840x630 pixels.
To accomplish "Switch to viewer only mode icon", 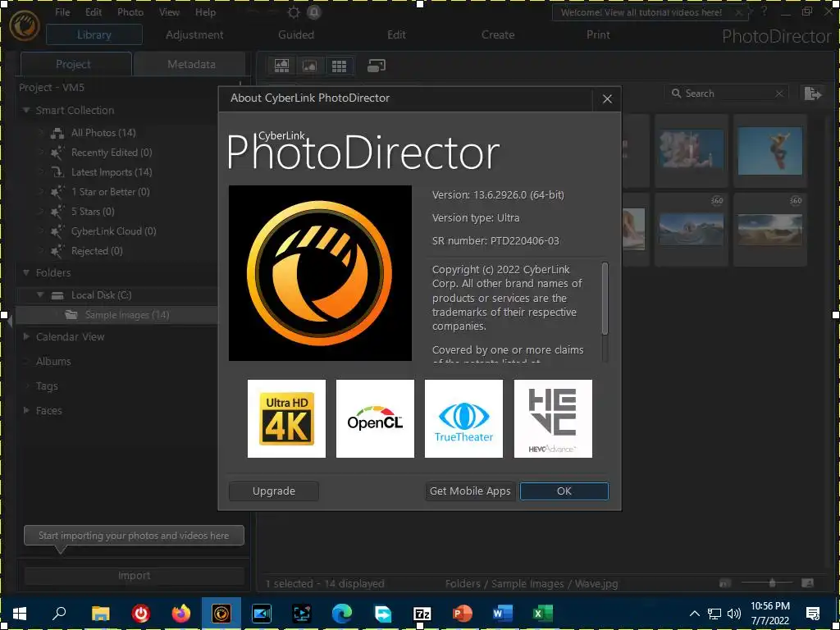I will pyautogui.click(x=310, y=66).
